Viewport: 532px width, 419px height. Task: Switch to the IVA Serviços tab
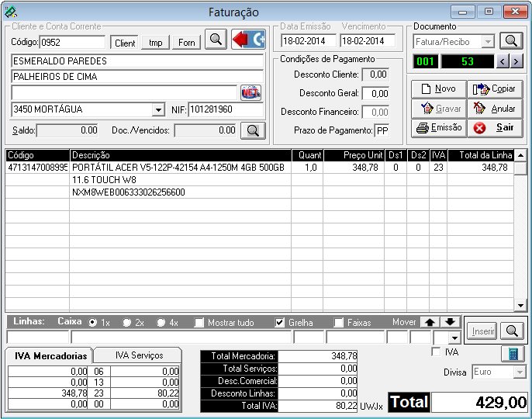[139, 355]
